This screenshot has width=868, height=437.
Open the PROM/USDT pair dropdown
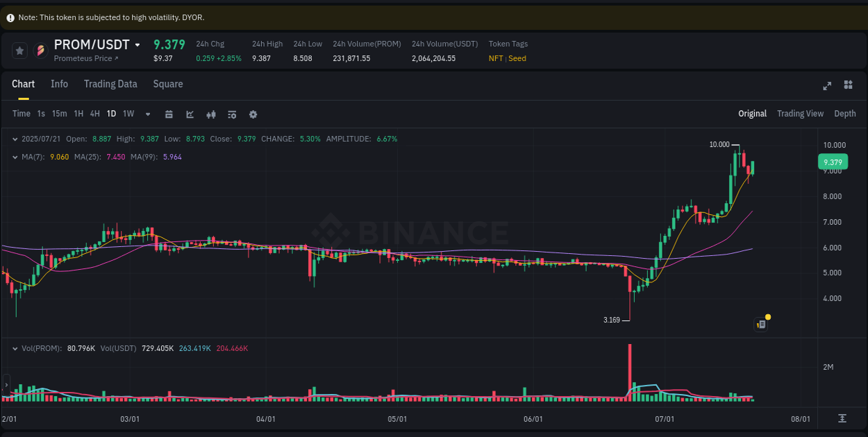click(137, 44)
